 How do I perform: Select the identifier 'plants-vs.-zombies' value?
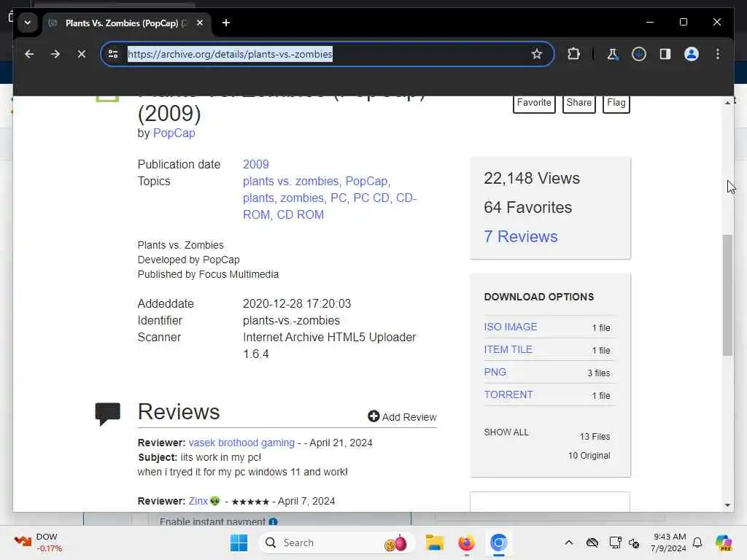coord(291,321)
